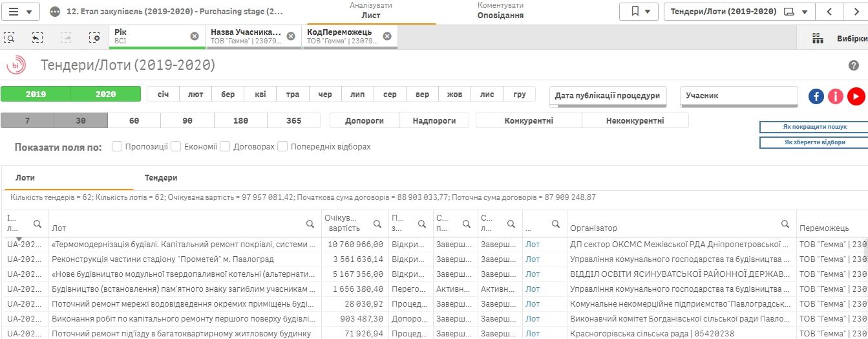Open the main navigation menu dropdown
The image size is (868, 339).
pos(23,12)
